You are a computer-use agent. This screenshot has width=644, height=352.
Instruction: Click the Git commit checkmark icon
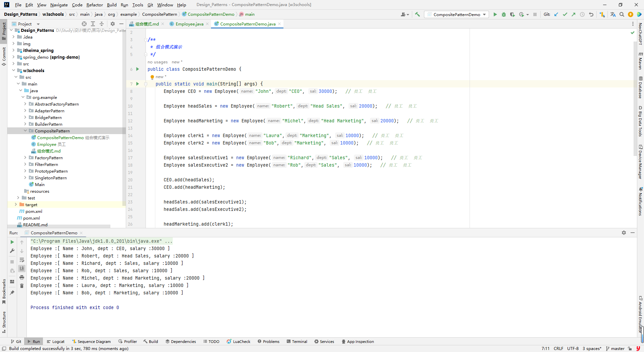point(565,14)
